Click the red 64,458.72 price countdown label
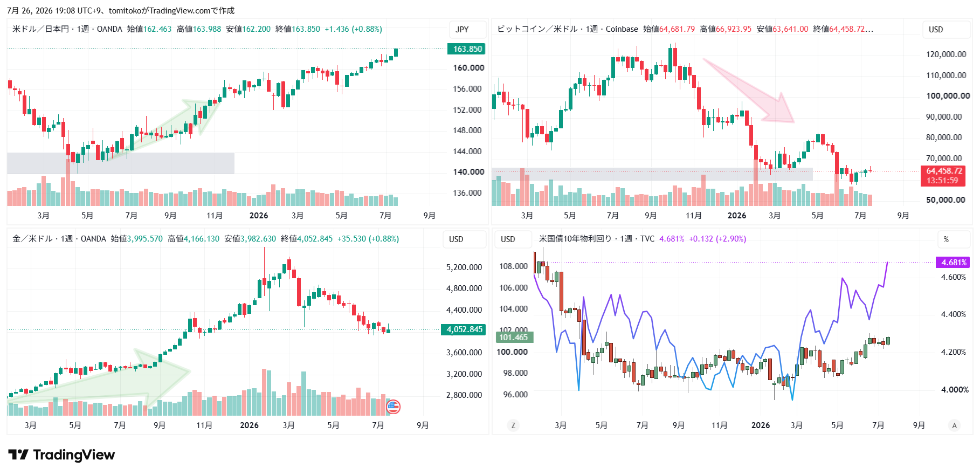 (943, 176)
